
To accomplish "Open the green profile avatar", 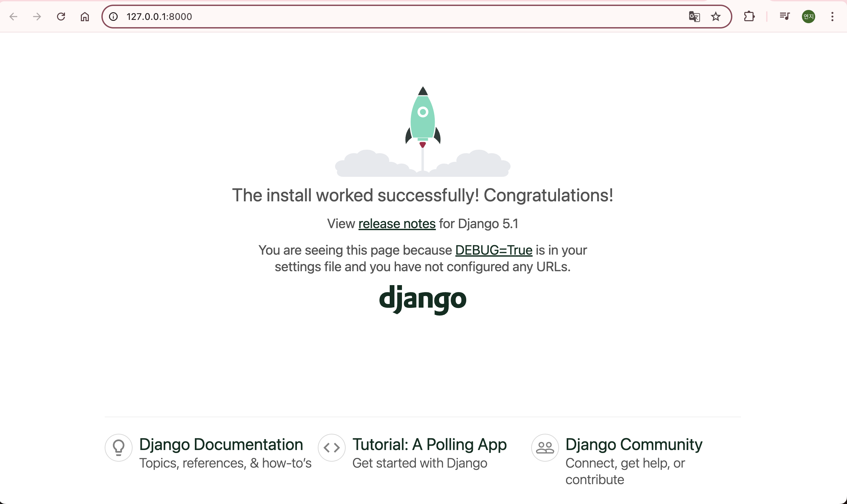I will 808,16.
